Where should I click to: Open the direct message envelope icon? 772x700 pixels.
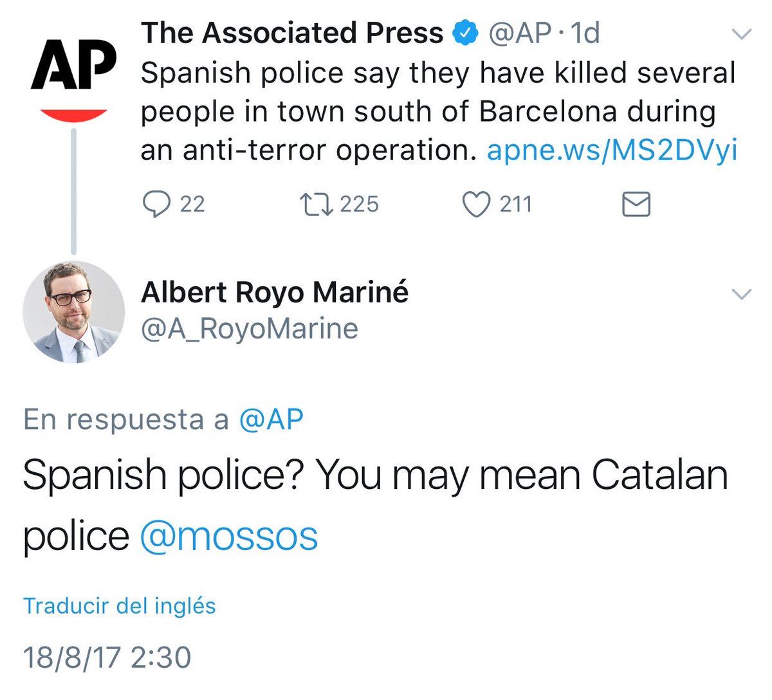637,205
